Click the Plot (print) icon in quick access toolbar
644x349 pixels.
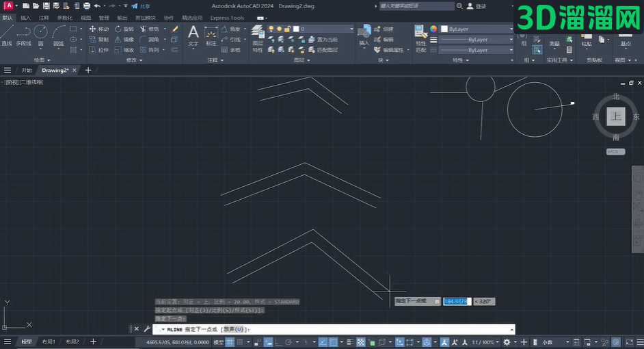click(87, 5)
